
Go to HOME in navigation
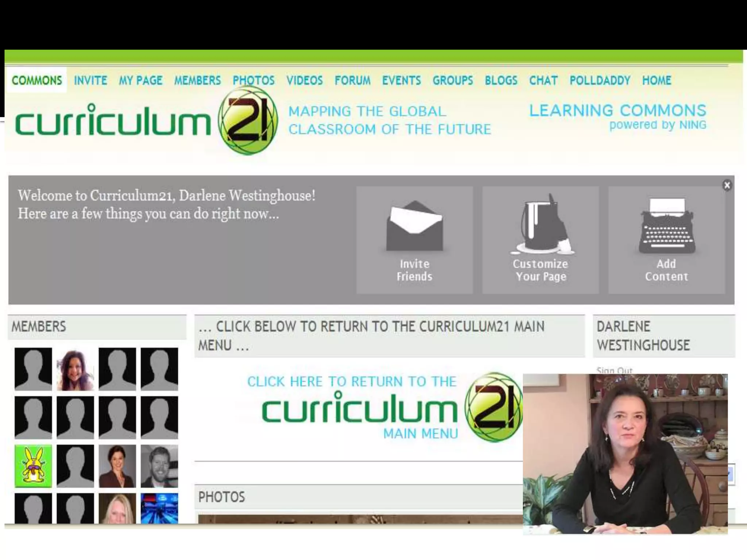pos(657,80)
